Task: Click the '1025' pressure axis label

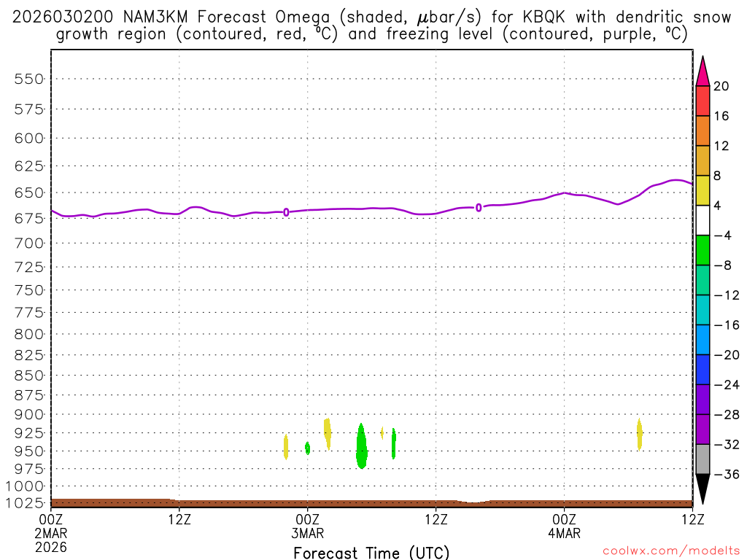Action: point(25,503)
